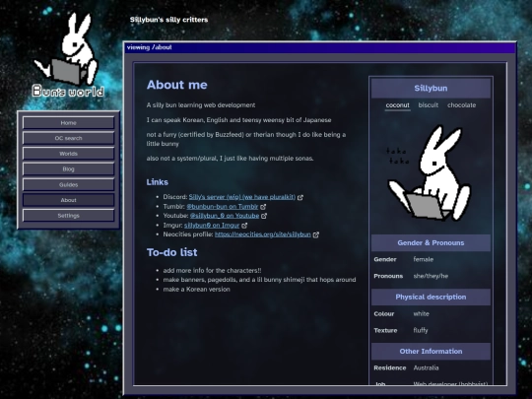Click the Sillybun infobox header
This screenshot has width=532, height=399.
(x=431, y=89)
